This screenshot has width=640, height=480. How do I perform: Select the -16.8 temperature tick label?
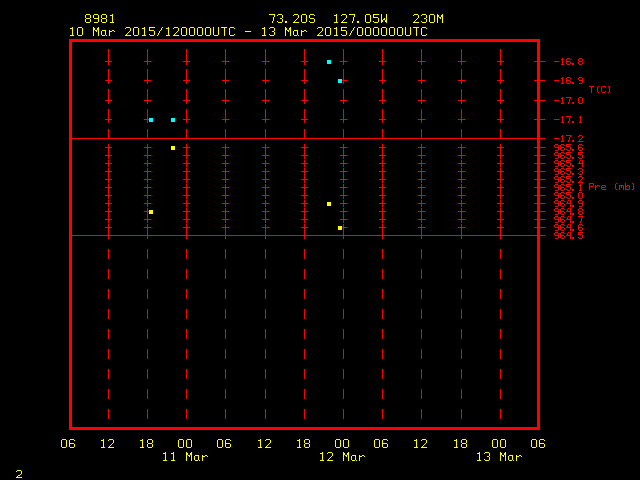click(x=568, y=62)
